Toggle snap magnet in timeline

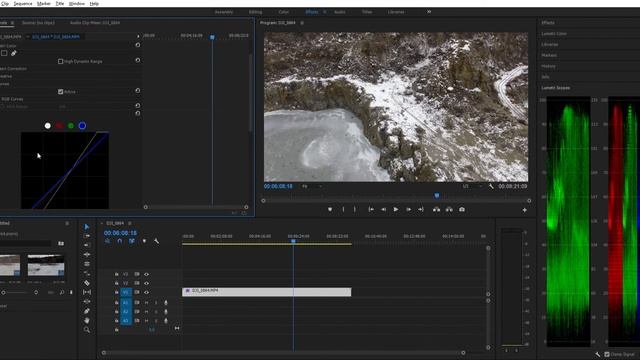point(120,241)
